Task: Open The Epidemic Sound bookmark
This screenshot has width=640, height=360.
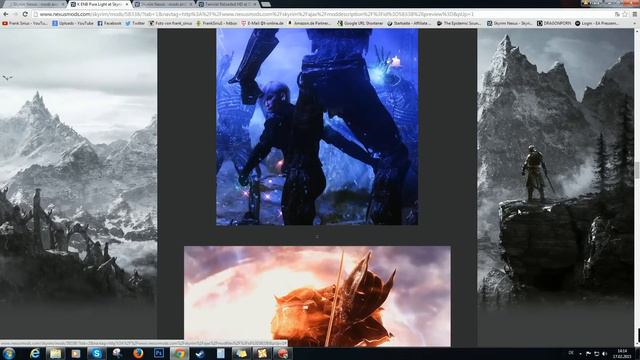Action: tap(458, 23)
